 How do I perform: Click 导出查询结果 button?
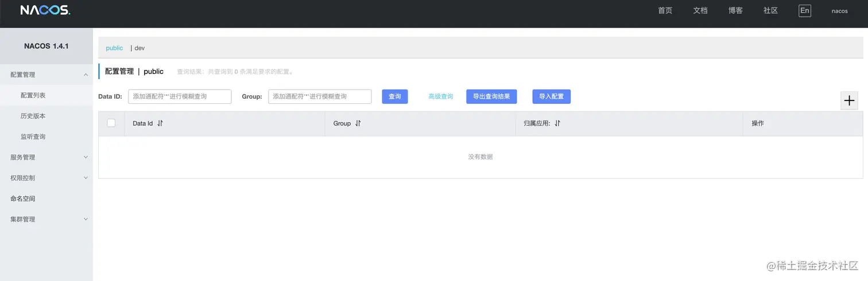(491, 96)
